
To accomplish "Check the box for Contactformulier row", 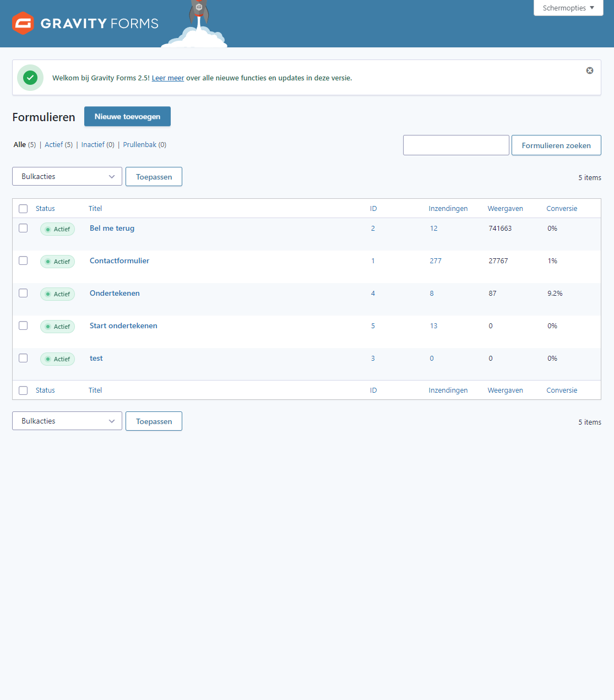I will point(23,261).
